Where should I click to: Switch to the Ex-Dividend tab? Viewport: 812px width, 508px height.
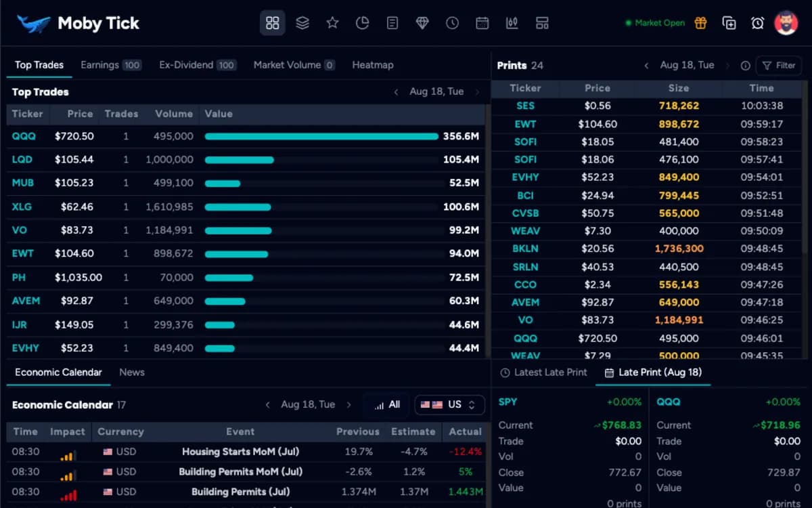198,65
